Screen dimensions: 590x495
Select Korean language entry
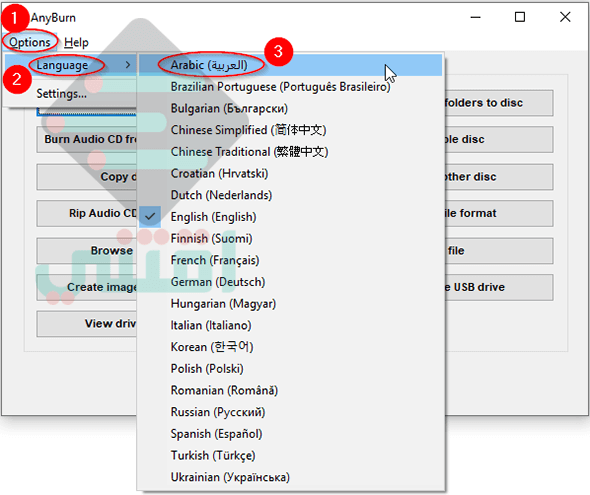pyautogui.click(x=290, y=347)
